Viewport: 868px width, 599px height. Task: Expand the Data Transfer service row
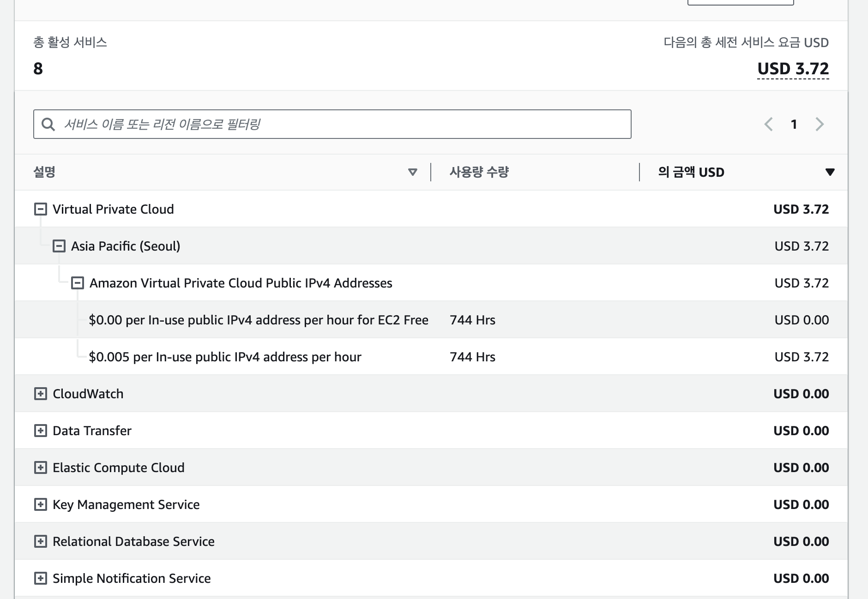[41, 431]
